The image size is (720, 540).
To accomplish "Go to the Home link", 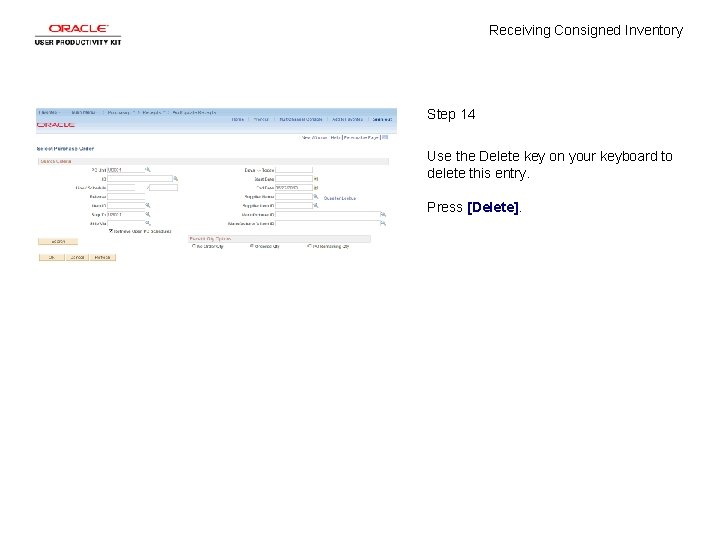I will (237, 119).
